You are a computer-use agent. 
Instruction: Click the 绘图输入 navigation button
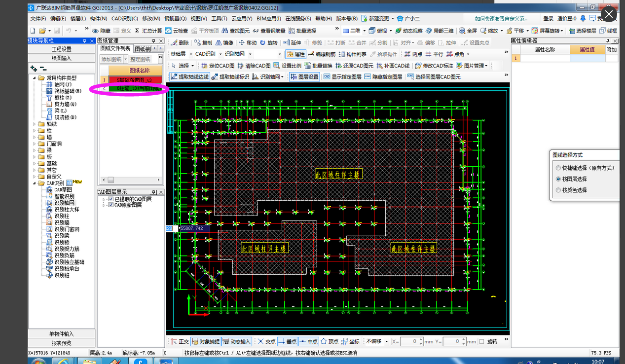pyautogui.click(x=62, y=58)
